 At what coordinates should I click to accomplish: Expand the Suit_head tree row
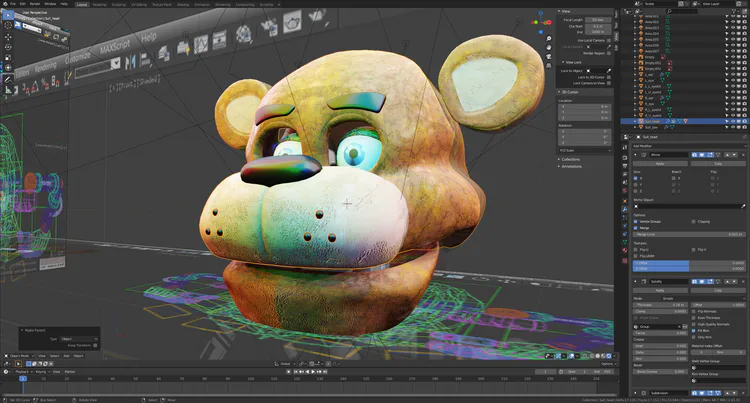(x=635, y=121)
